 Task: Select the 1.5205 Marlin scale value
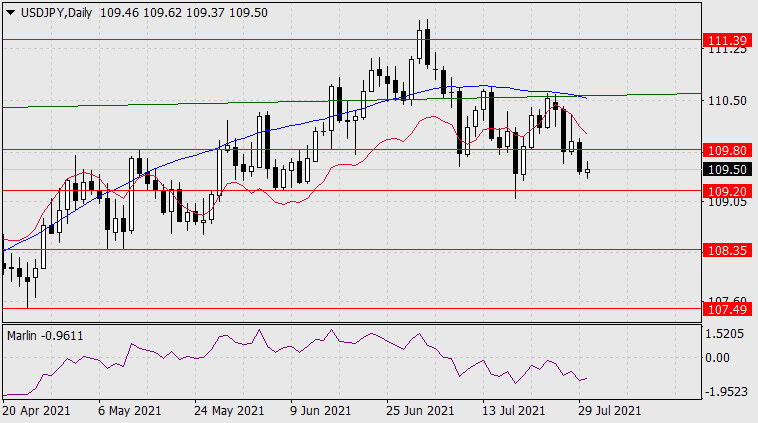pyautogui.click(x=724, y=334)
